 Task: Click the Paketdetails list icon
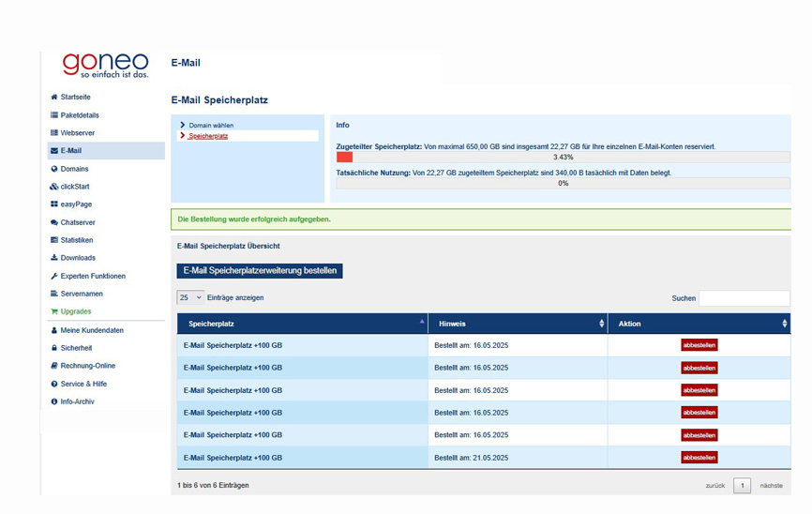click(53, 115)
